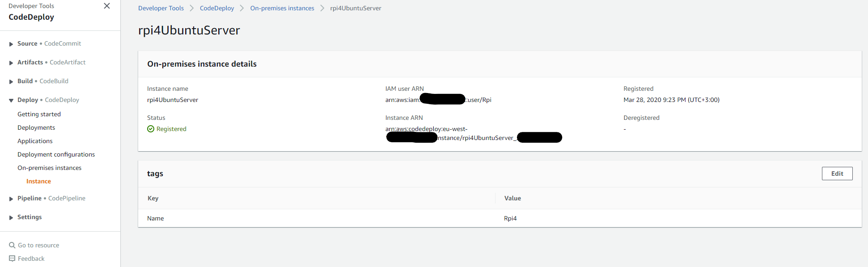868x267 pixels.
Task: Click the Developer Tools breadcrumb link
Action: coord(161,8)
